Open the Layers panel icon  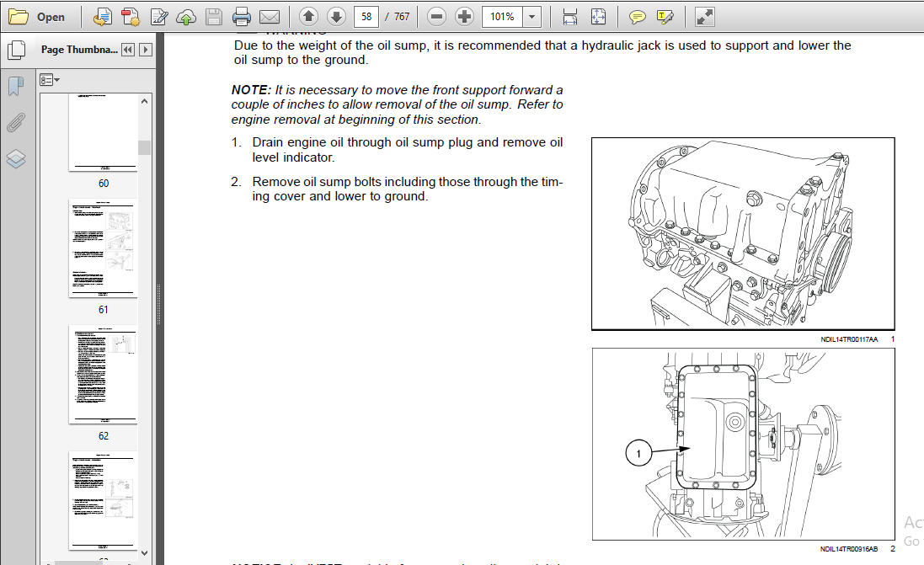pyautogui.click(x=16, y=158)
